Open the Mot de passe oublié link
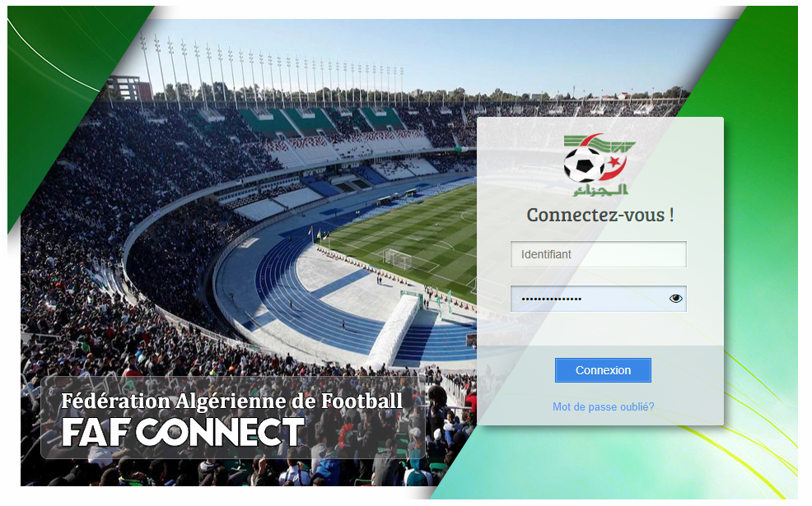This screenshot has width=812, height=506. point(604,406)
